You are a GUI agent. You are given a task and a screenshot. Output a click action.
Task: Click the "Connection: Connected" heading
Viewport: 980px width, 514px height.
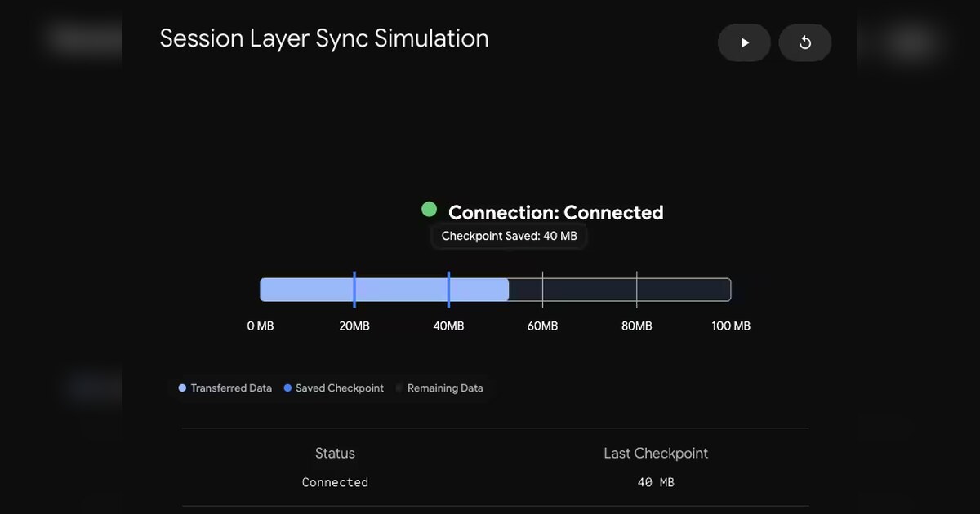555,212
